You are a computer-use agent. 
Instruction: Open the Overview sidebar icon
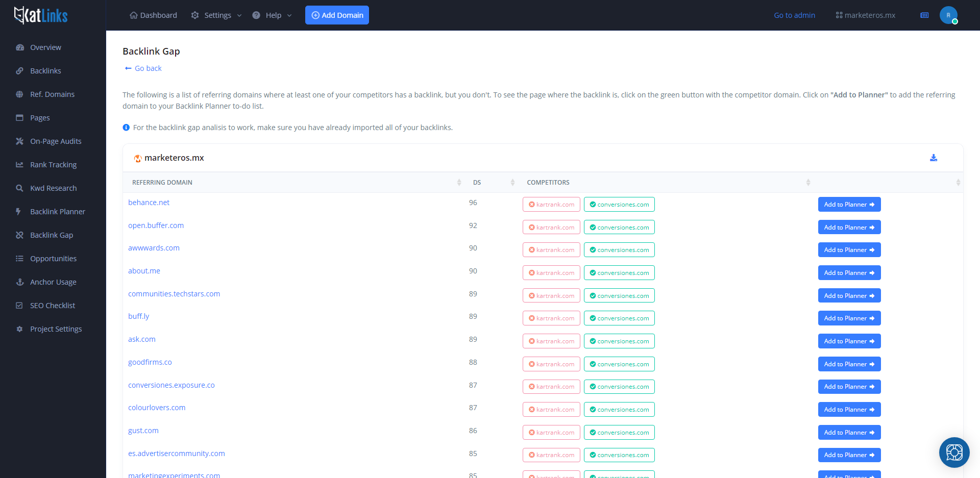20,47
